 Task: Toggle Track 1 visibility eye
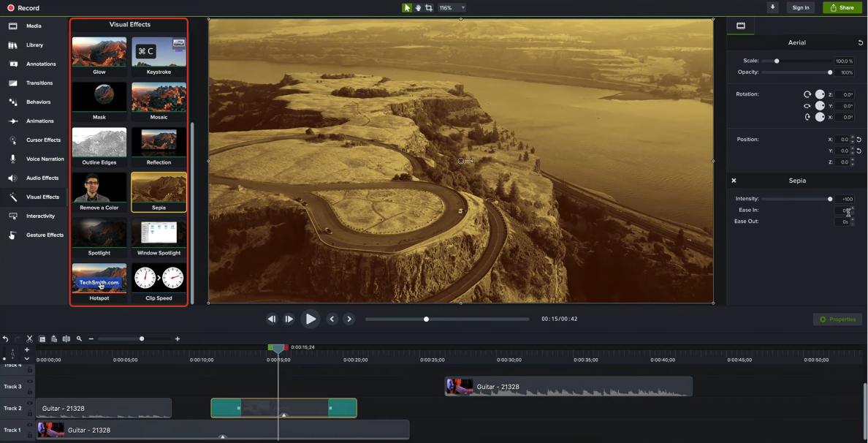coord(30,425)
